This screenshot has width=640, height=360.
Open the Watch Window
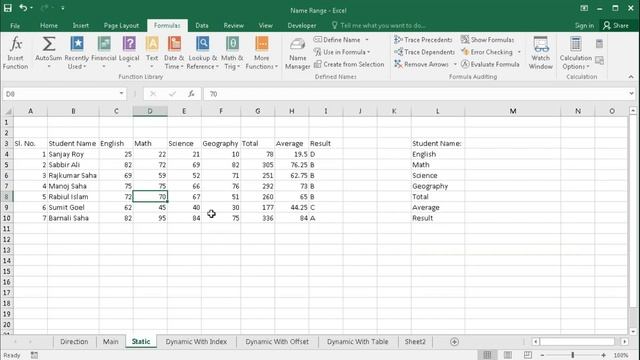click(540, 53)
